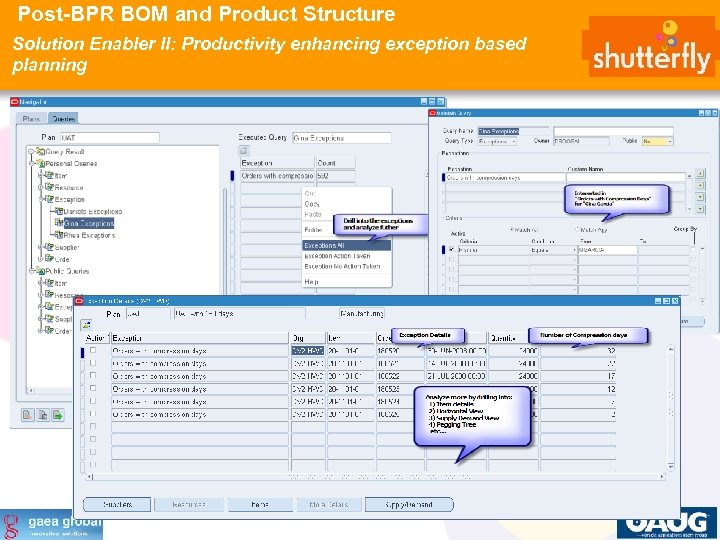Click Rhea Exceptions query icon
This screenshot has height=540, width=720.
click(59, 235)
